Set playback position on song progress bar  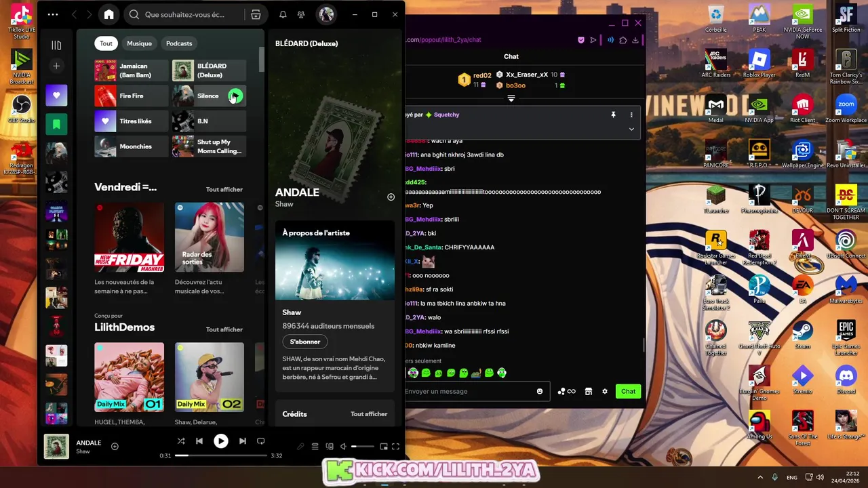[x=220, y=455]
